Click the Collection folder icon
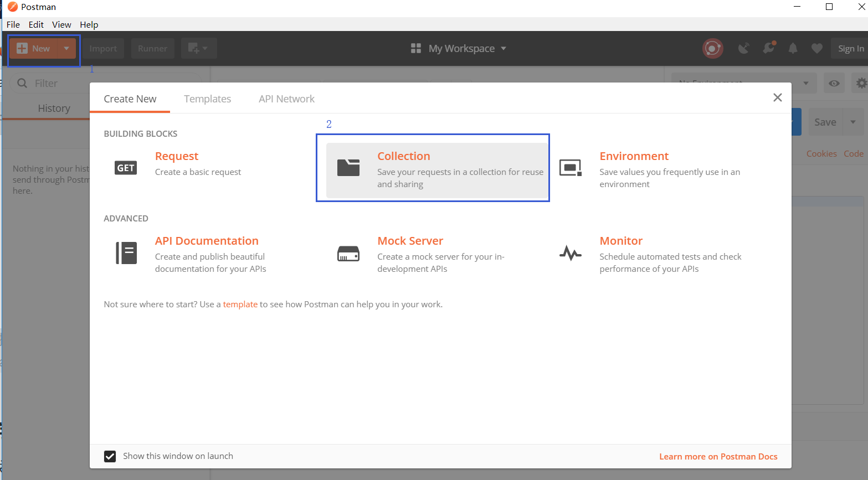 (348, 167)
